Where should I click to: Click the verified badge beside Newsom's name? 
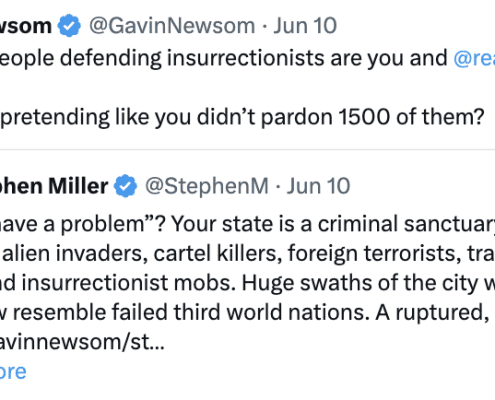[69, 26]
